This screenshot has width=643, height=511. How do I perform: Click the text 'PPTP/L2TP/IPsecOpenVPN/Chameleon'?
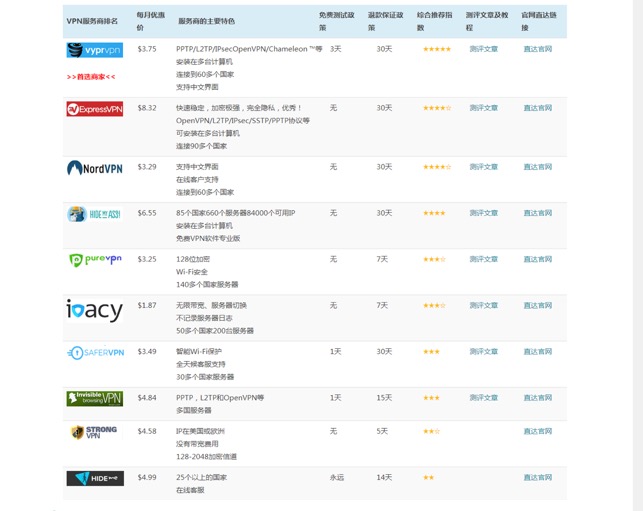tap(242, 49)
